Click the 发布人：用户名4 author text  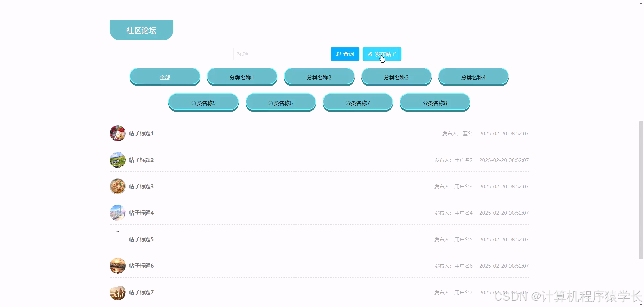pos(453,213)
